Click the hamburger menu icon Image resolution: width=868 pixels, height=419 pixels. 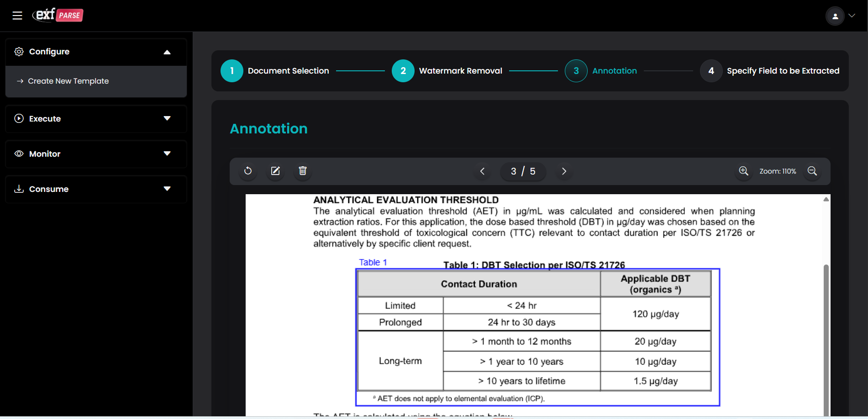17,16
